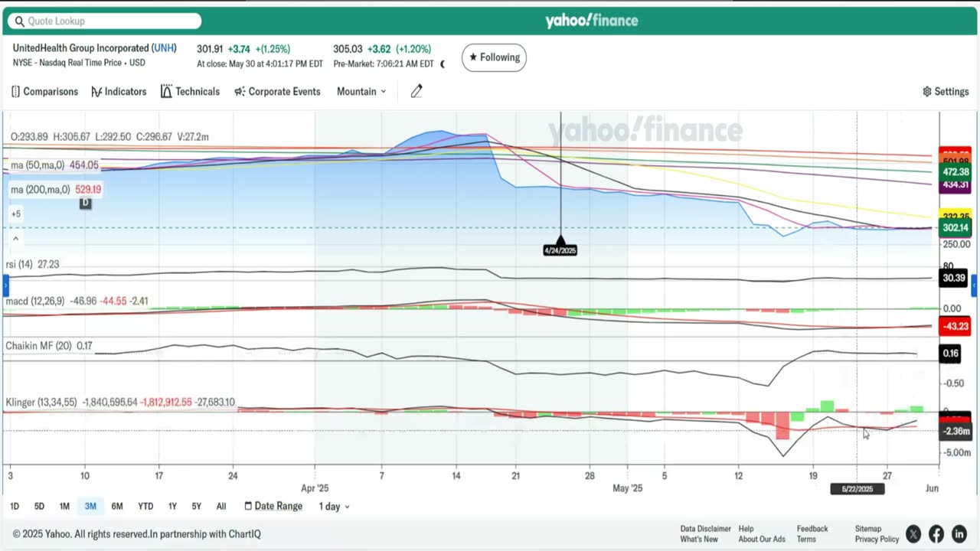The image size is (980, 551).
Task: Select the macd (12,26,9) panel label
Action: click(x=77, y=302)
